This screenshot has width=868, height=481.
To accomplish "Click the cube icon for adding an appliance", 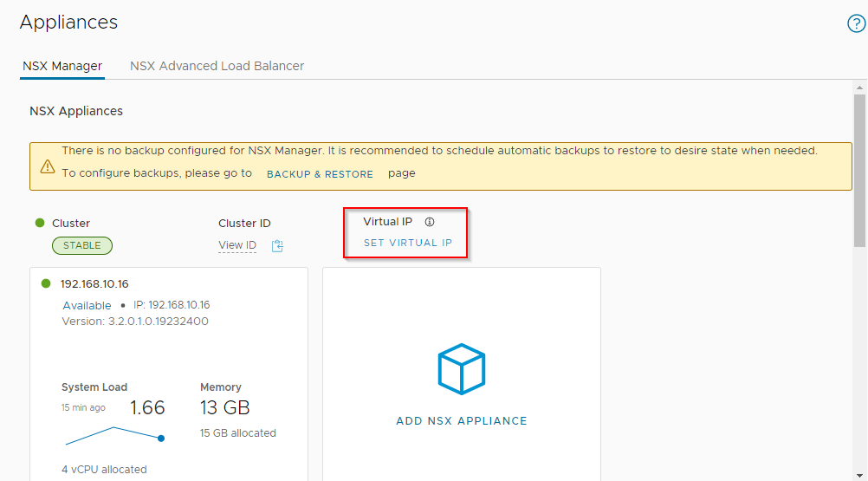I will coord(461,368).
